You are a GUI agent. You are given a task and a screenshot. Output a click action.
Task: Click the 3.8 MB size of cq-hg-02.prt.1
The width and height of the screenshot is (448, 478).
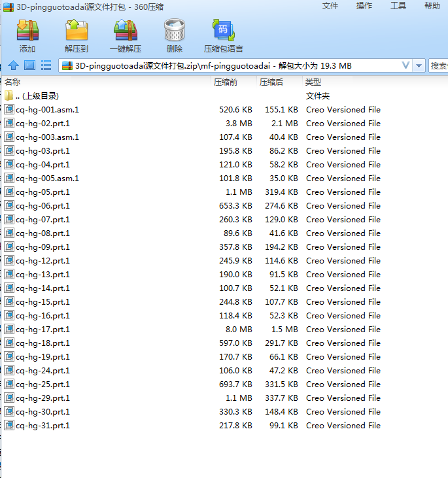(239, 123)
